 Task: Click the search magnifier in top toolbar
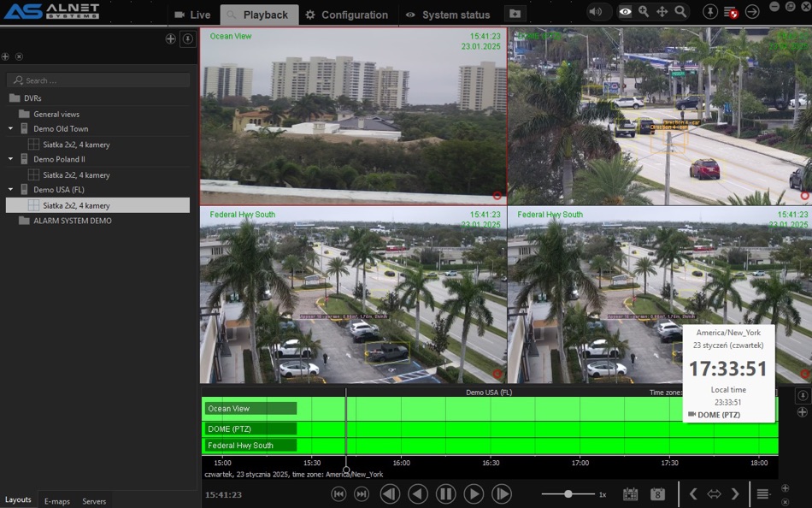(x=680, y=12)
